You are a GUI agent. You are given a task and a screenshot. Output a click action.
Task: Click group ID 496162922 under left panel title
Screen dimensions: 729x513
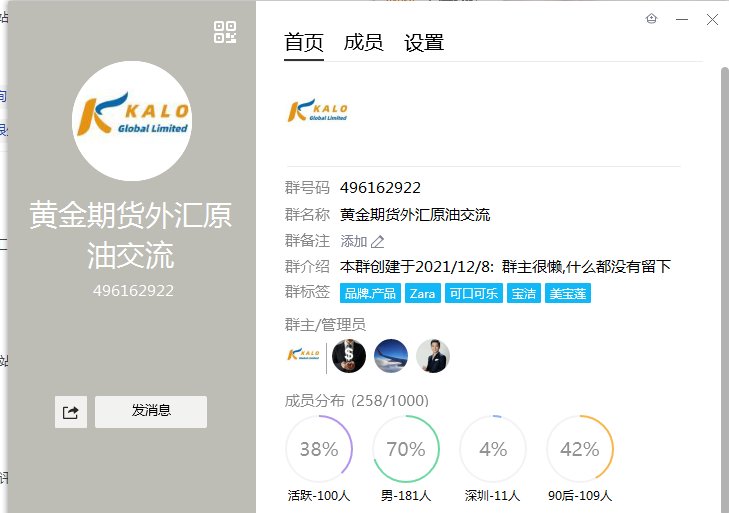(x=133, y=291)
